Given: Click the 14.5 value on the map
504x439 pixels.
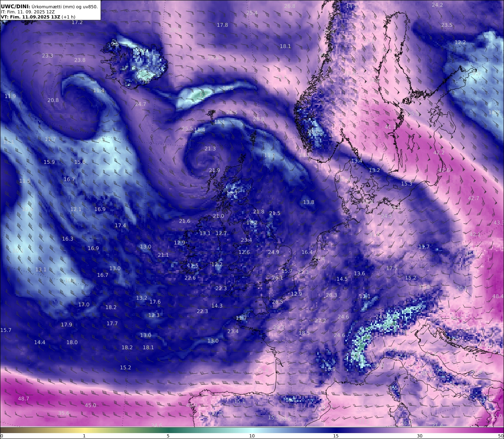Looking at the screenshot, I should (342, 279).
